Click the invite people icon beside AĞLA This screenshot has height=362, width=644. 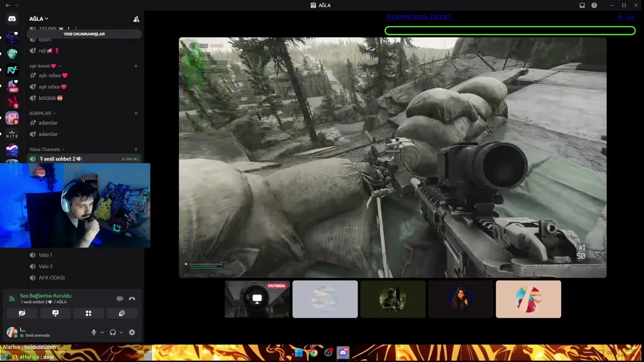point(136,19)
